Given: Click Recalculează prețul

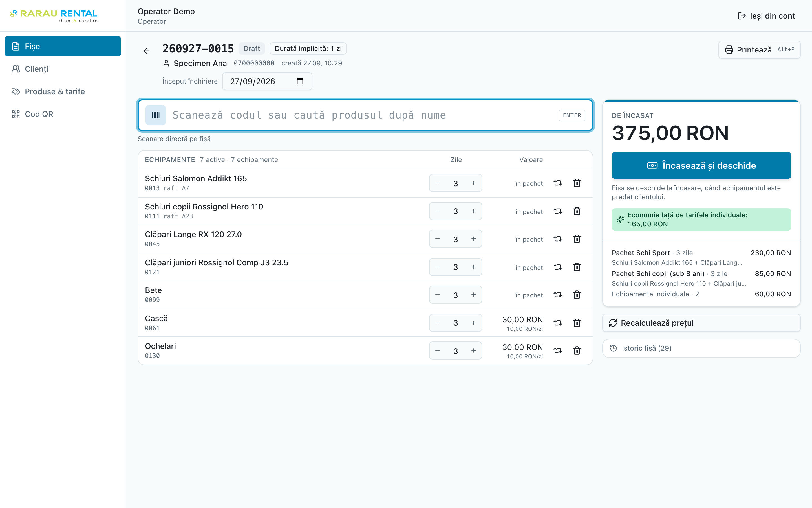Looking at the screenshot, I should [701, 323].
